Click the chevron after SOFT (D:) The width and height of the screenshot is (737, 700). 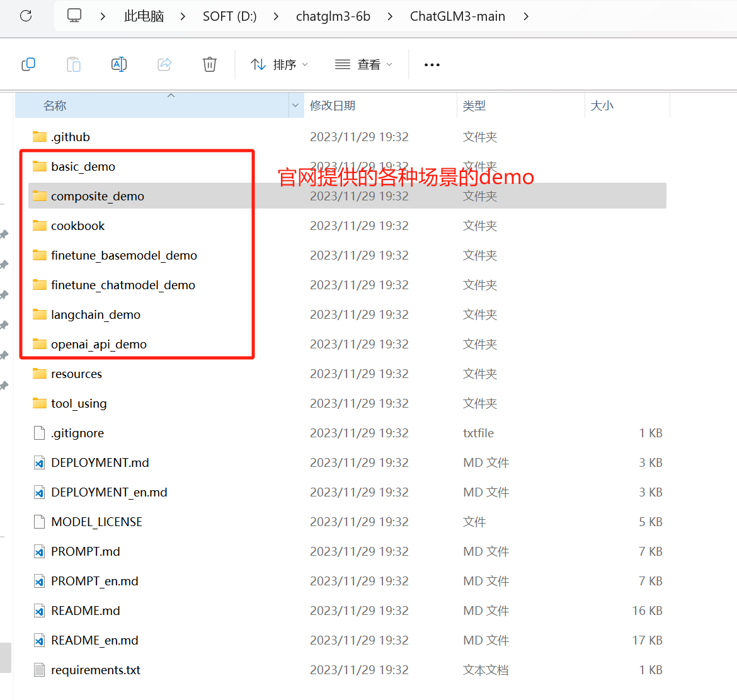[276, 16]
